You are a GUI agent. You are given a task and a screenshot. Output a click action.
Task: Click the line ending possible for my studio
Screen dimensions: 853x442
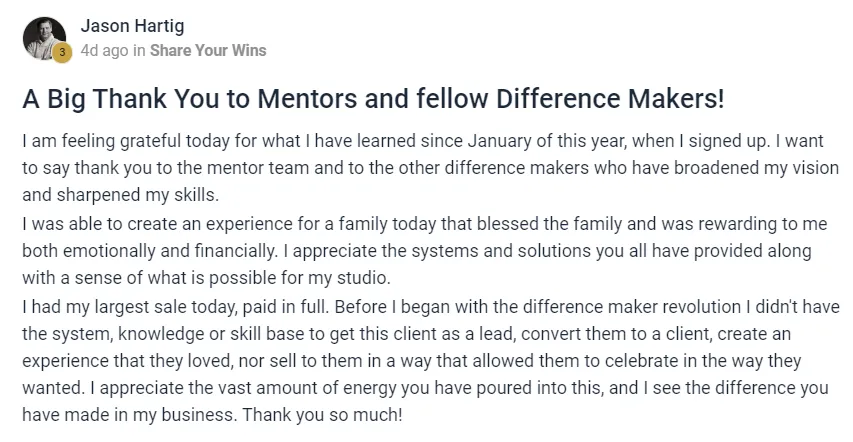206,278
